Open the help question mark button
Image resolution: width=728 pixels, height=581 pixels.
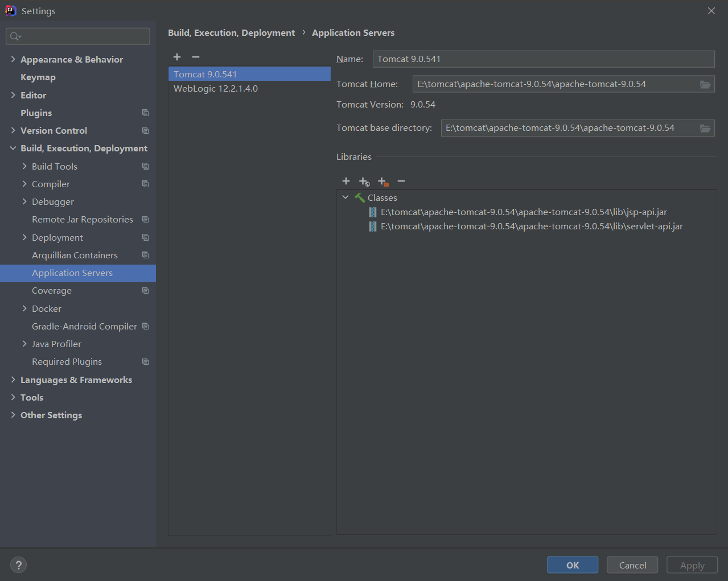(x=19, y=565)
